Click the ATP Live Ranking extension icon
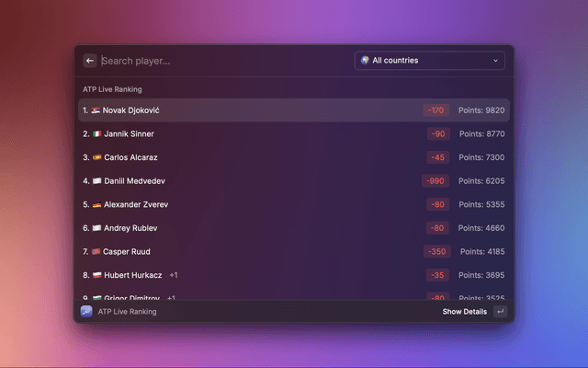 point(86,312)
